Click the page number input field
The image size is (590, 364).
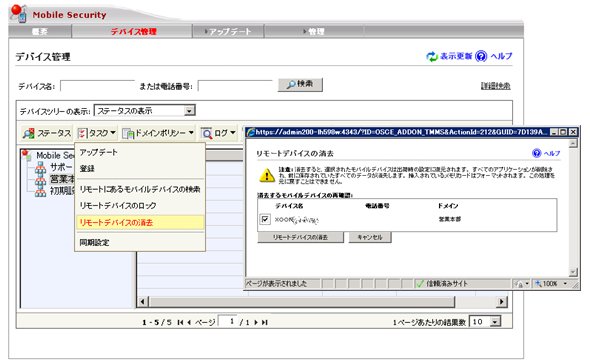click(x=228, y=321)
